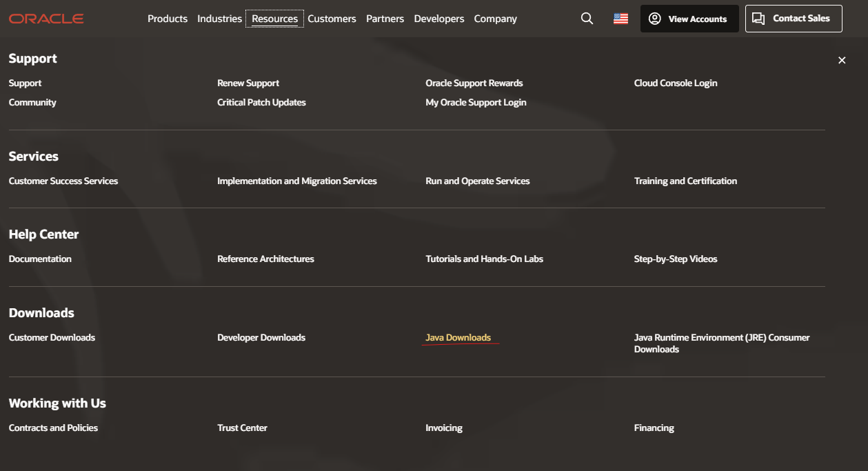
Task: Open the site search magnifier icon
Action: [587, 19]
